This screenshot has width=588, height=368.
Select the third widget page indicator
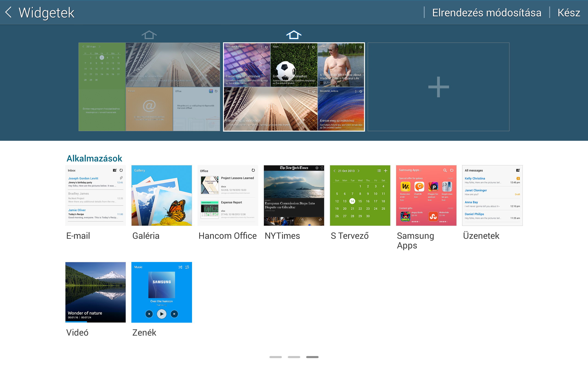312,357
